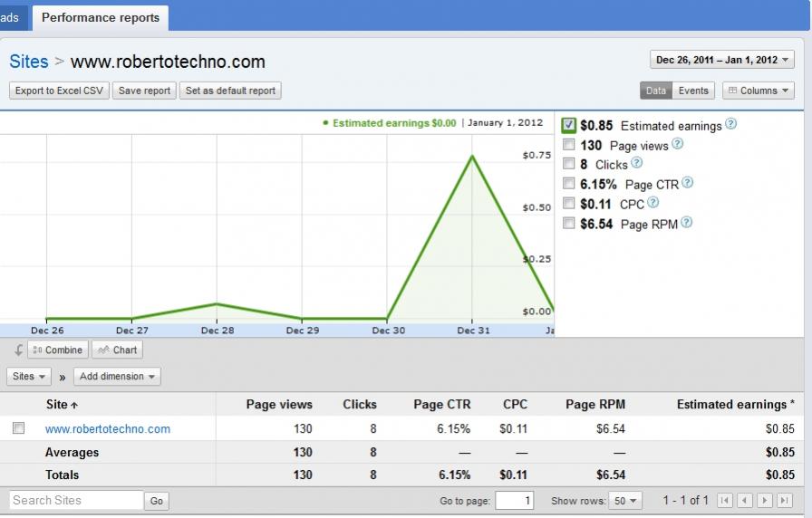
Task: Click the Search Sites input field
Action: pos(76,500)
